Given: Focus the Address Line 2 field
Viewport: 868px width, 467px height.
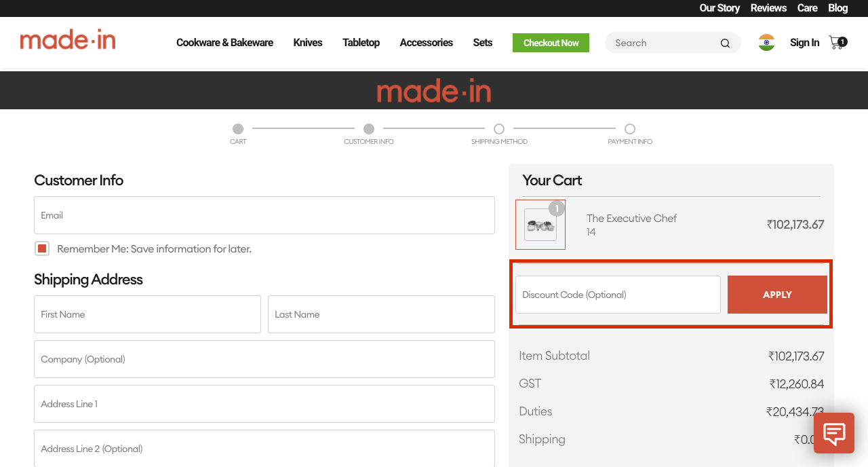Looking at the screenshot, I should pyautogui.click(x=264, y=449).
